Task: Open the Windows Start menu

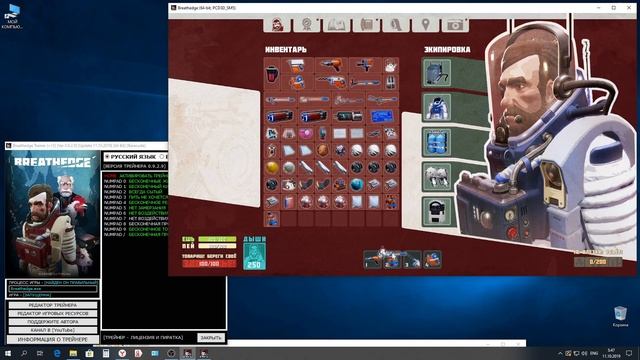Action: 8,353
